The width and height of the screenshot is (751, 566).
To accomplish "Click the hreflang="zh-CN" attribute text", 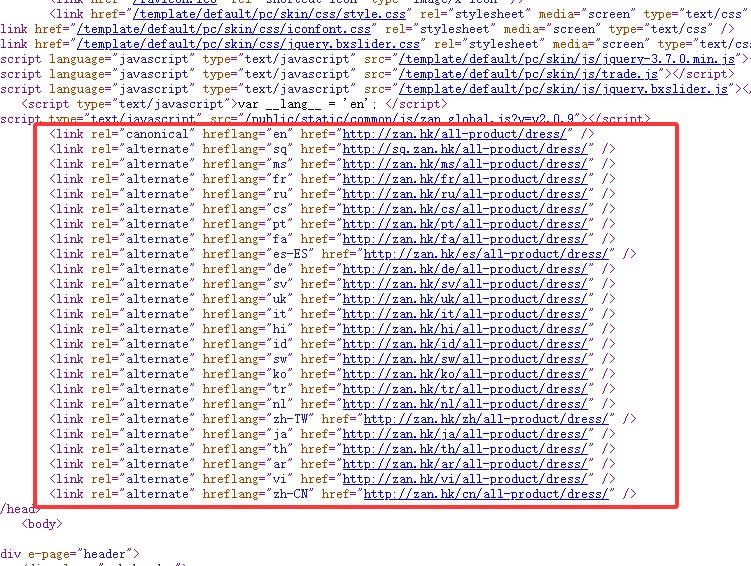I will (x=258, y=494).
